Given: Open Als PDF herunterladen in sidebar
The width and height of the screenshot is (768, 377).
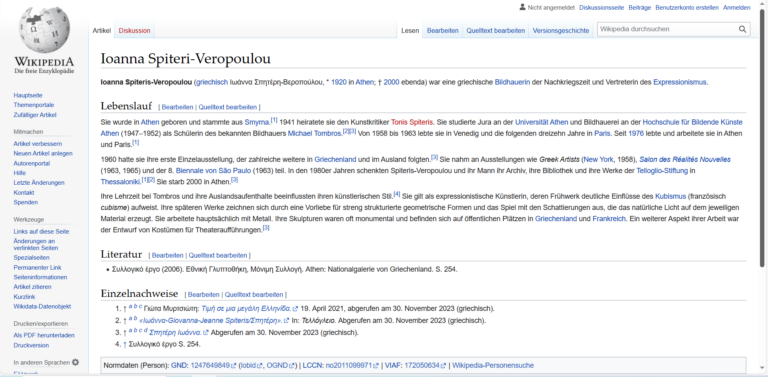Looking at the screenshot, I should (44, 335).
